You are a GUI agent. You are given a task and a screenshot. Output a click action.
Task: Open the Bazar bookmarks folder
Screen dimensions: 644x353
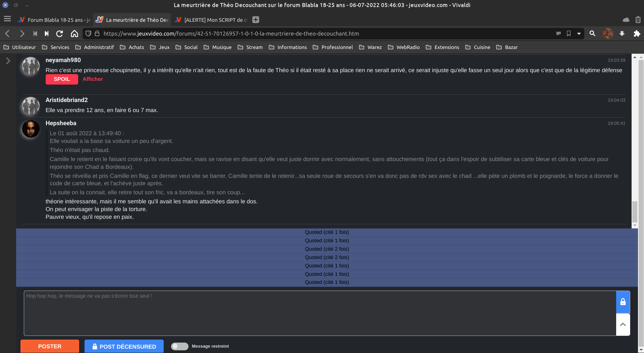[507, 47]
